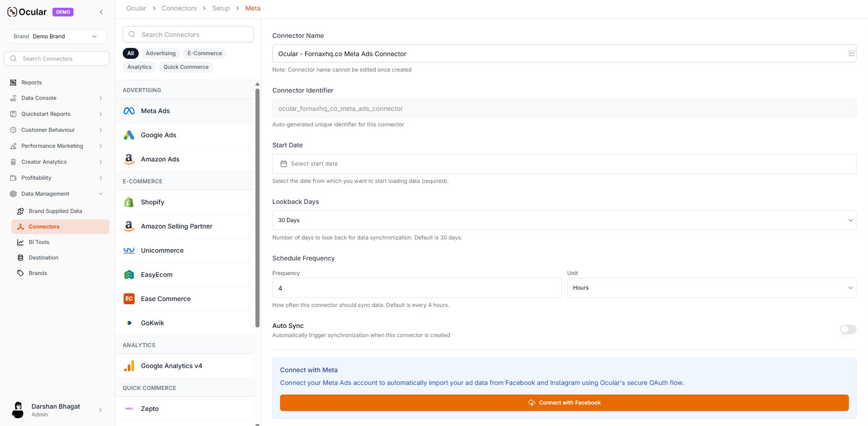Image resolution: width=868 pixels, height=426 pixels.
Task: Click the Select start date field
Action: [x=564, y=164]
